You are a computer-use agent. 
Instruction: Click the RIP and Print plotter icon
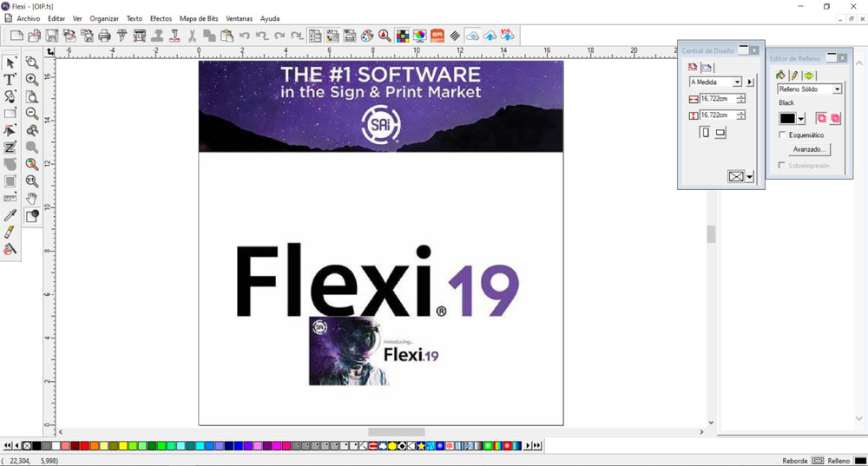[140, 36]
